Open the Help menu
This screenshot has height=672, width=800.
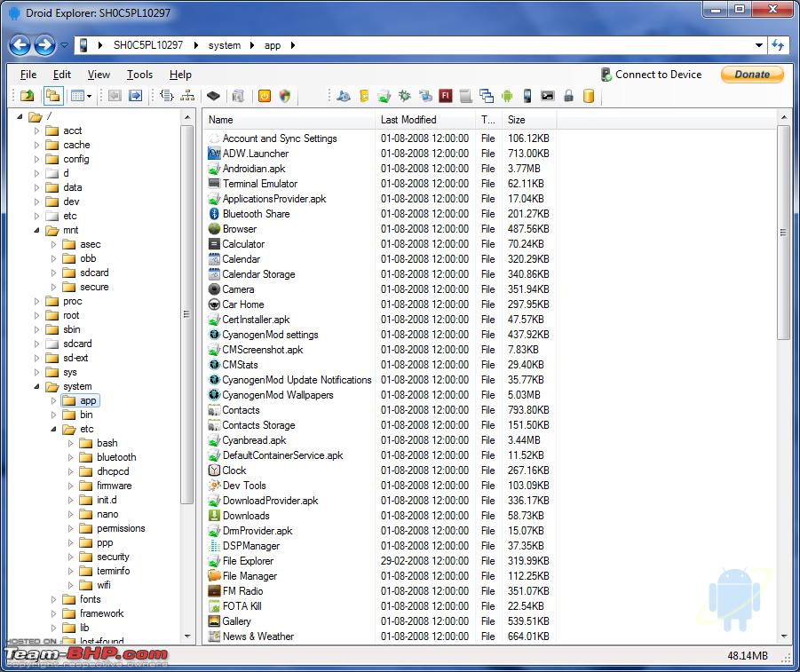180,75
